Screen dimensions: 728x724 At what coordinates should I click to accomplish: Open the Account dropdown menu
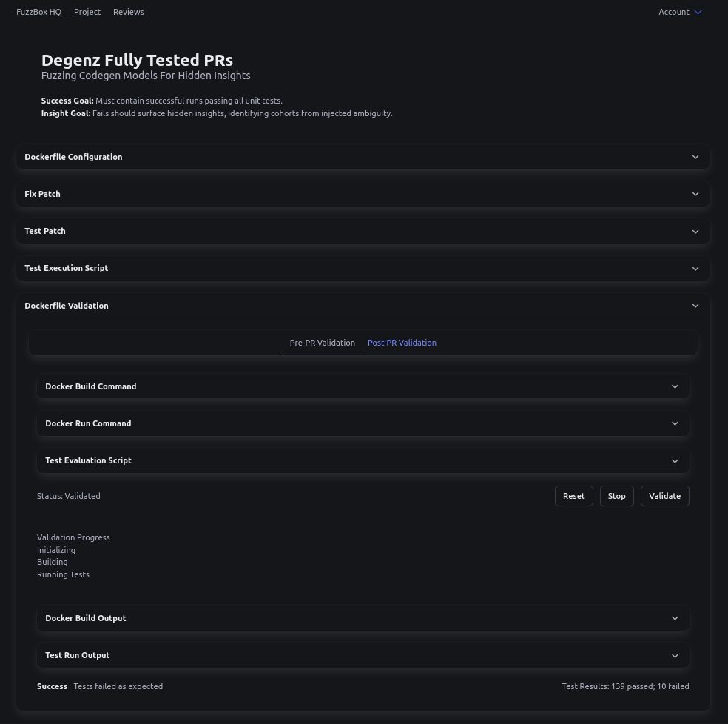680,12
